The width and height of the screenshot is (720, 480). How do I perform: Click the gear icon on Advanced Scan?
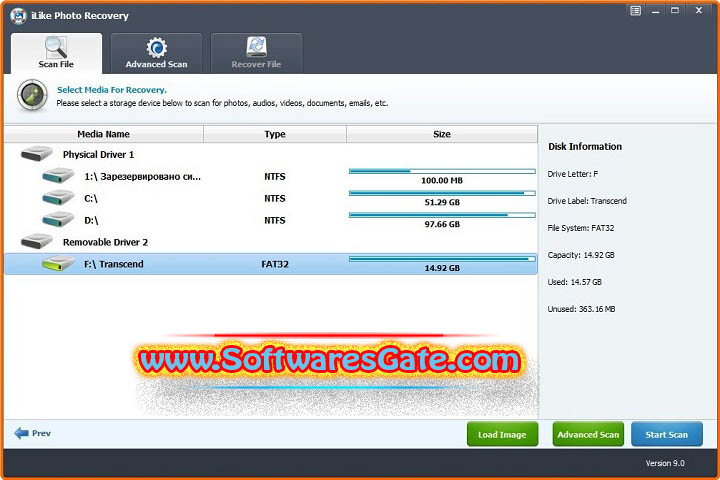click(x=157, y=47)
